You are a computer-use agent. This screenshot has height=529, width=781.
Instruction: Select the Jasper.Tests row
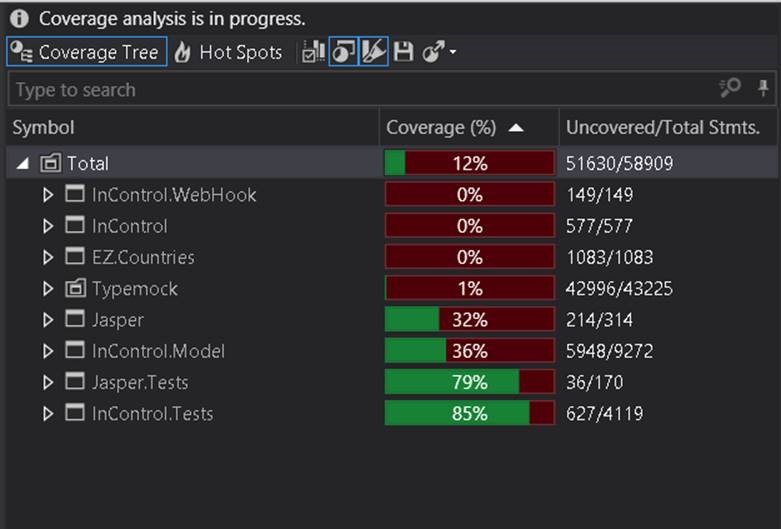coord(391,383)
